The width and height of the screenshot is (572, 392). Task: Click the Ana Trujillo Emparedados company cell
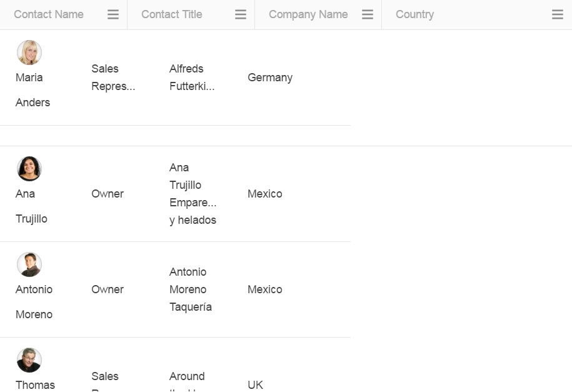coord(193,194)
